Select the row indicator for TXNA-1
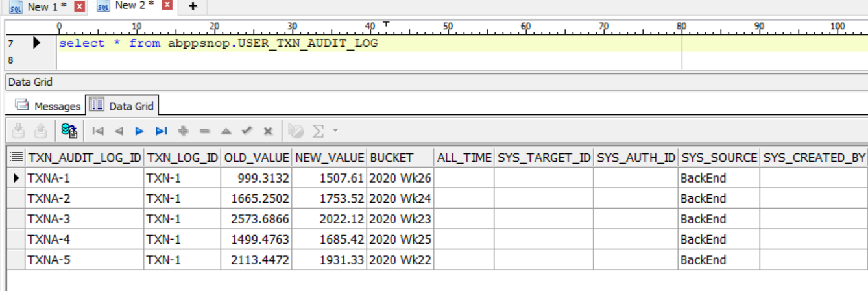The height and width of the screenshot is (291, 868). 16,177
